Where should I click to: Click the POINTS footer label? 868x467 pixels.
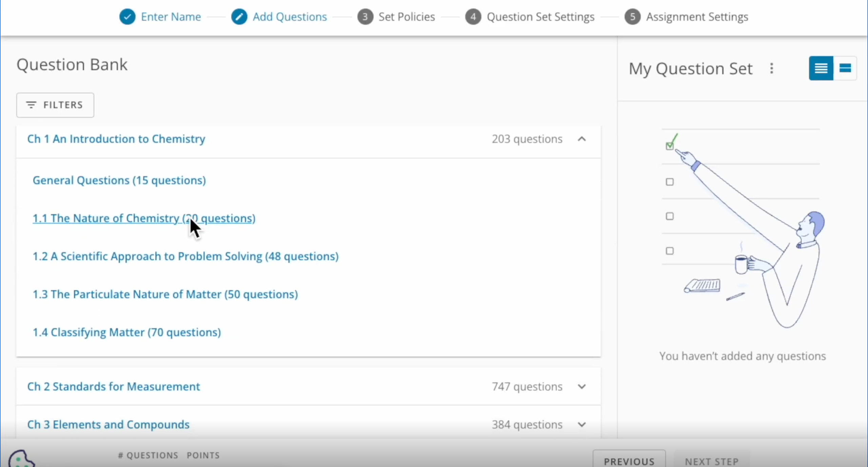[x=203, y=455]
